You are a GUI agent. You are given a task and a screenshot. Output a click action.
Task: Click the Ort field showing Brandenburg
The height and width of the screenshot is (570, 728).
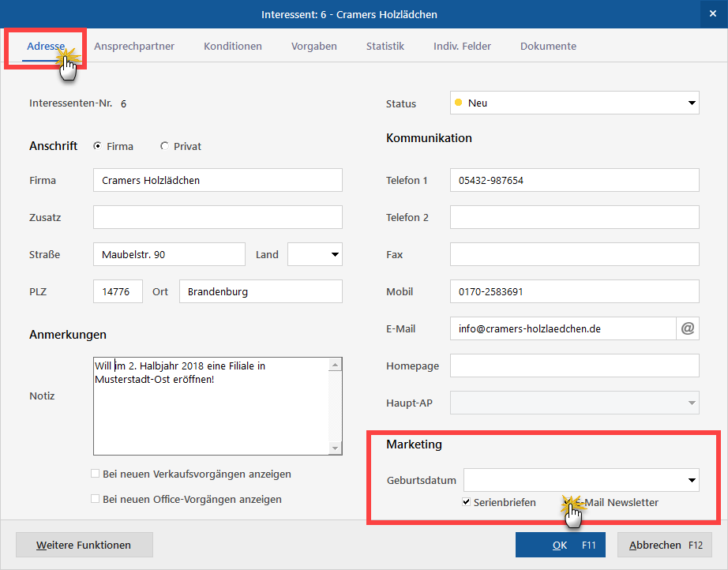tap(261, 291)
